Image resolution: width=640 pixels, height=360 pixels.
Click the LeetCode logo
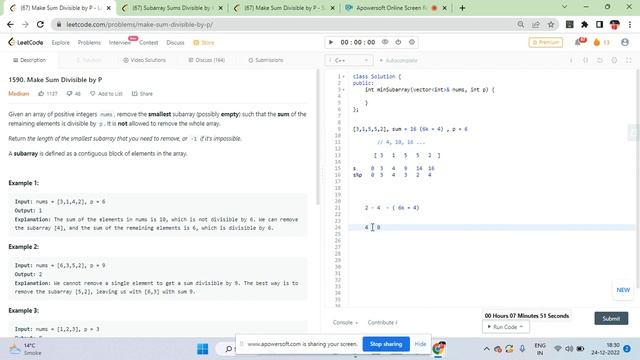coord(25,42)
